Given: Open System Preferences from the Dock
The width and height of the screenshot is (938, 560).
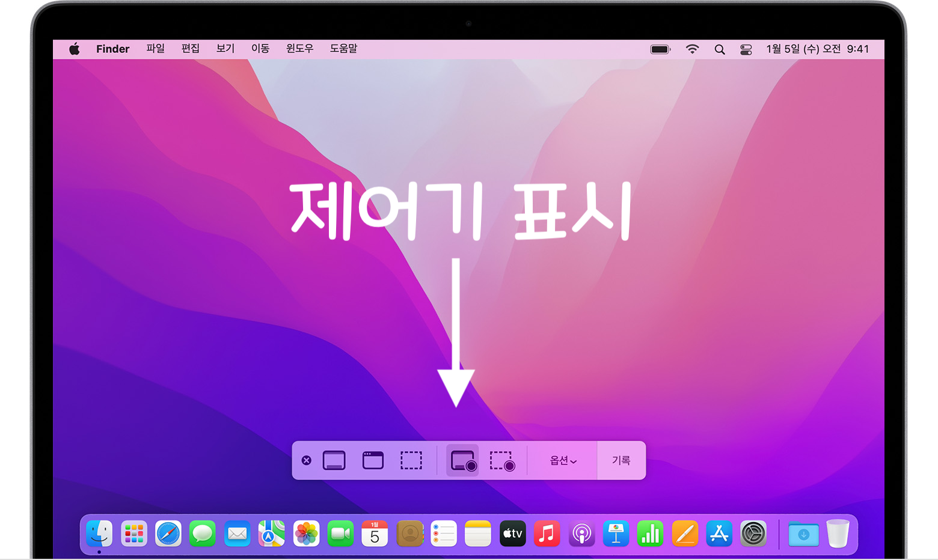Looking at the screenshot, I should pyautogui.click(x=753, y=534).
